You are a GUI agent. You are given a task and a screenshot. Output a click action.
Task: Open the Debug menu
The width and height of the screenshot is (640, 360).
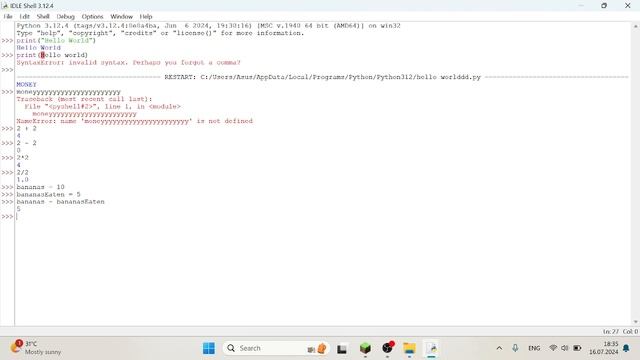pos(65,17)
